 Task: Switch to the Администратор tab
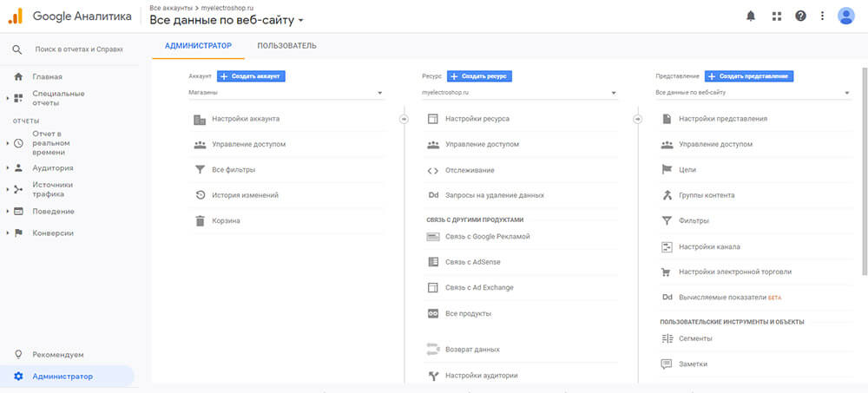[198, 45]
